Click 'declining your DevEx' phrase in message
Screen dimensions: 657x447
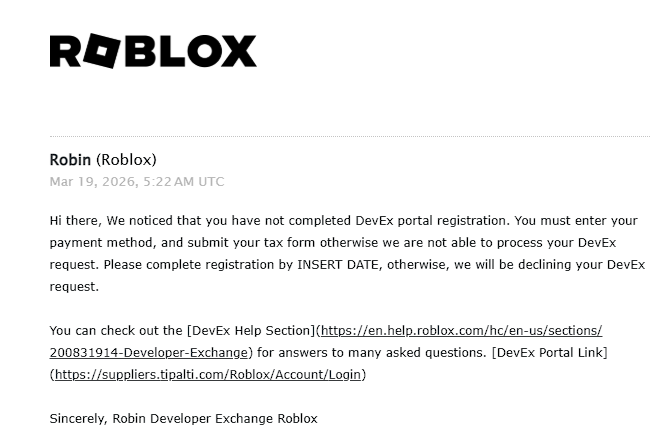tap(581, 265)
